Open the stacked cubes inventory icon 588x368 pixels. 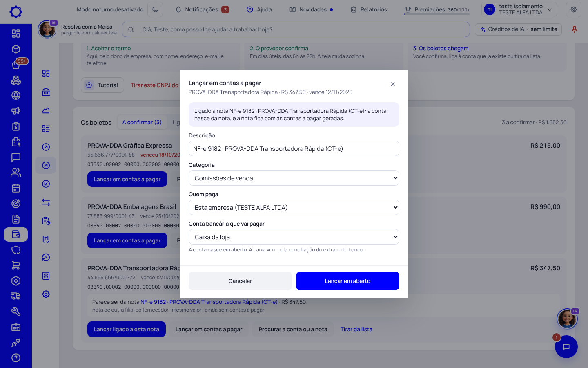16,80
